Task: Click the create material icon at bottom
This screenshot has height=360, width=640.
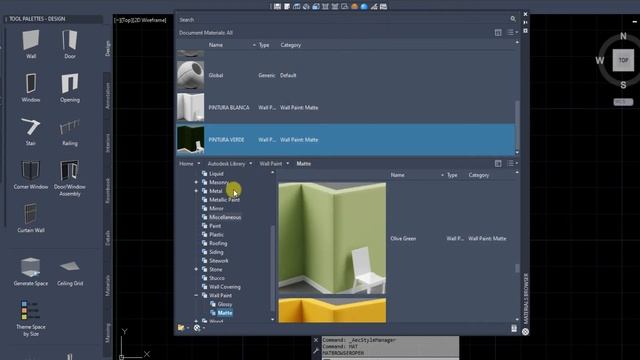Action: click(197, 327)
